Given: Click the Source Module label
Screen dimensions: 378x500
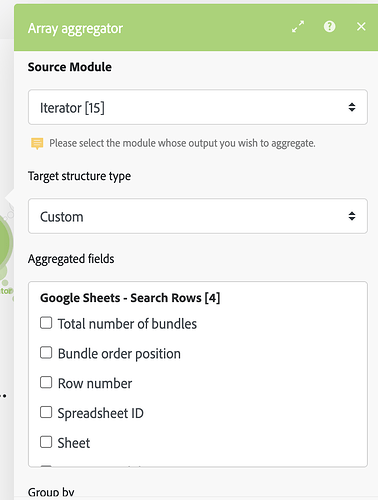Looking at the screenshot, I should point(70,67).
